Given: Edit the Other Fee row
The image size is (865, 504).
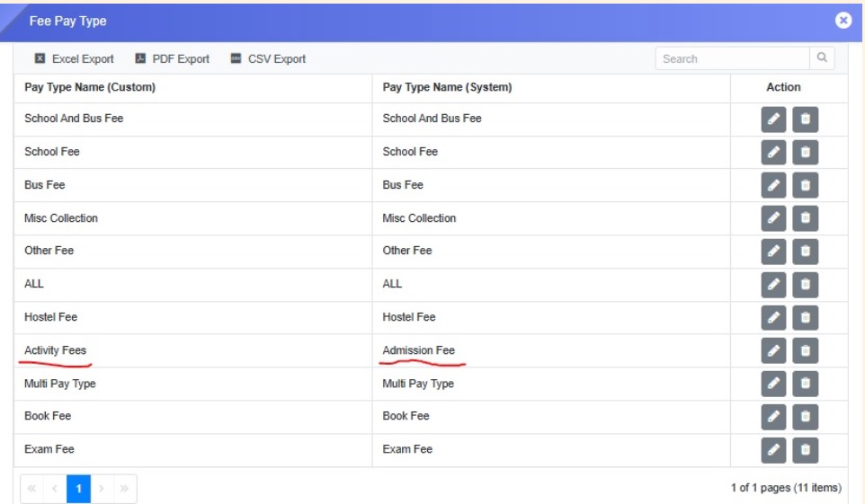Looking at the screenshot, I should pos(773,252).
